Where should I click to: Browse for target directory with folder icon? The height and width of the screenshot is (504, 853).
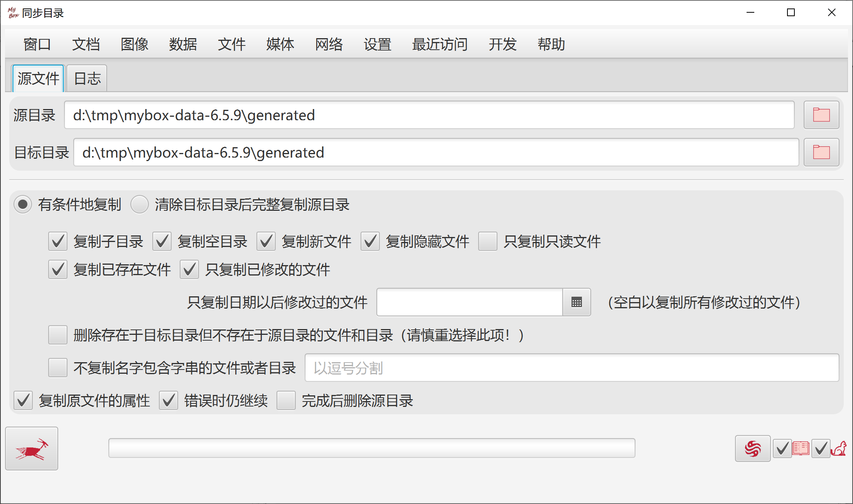coord(821,152)
